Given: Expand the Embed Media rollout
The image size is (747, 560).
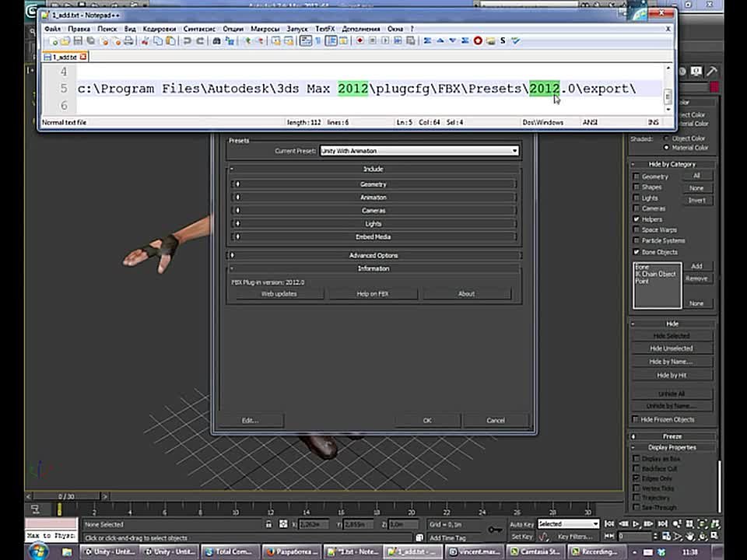Looking at the screenshot, I should (373, 236).
